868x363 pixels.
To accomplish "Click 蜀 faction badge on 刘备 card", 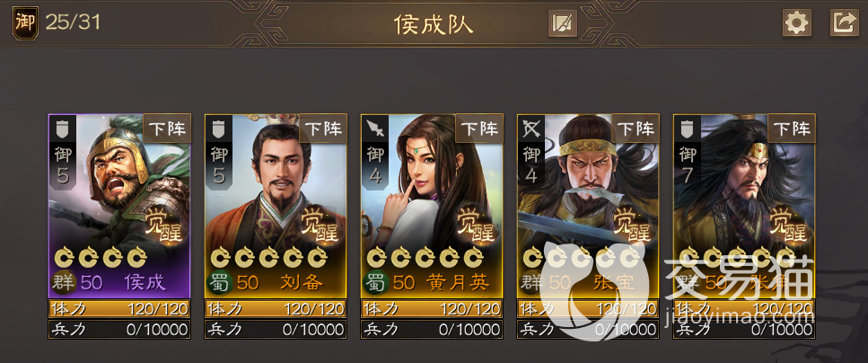I will (x=219, y=283).
